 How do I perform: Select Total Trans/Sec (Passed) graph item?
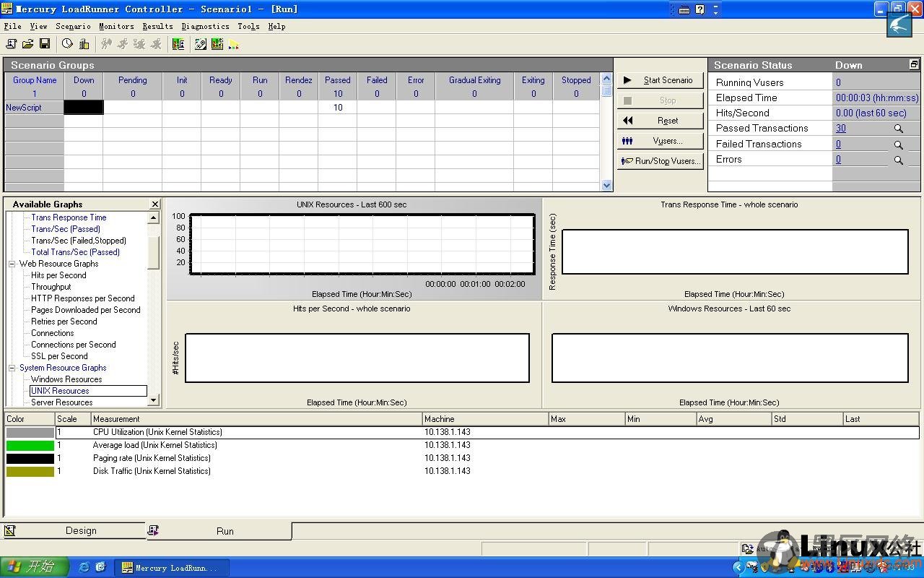(x=75, y=252)
